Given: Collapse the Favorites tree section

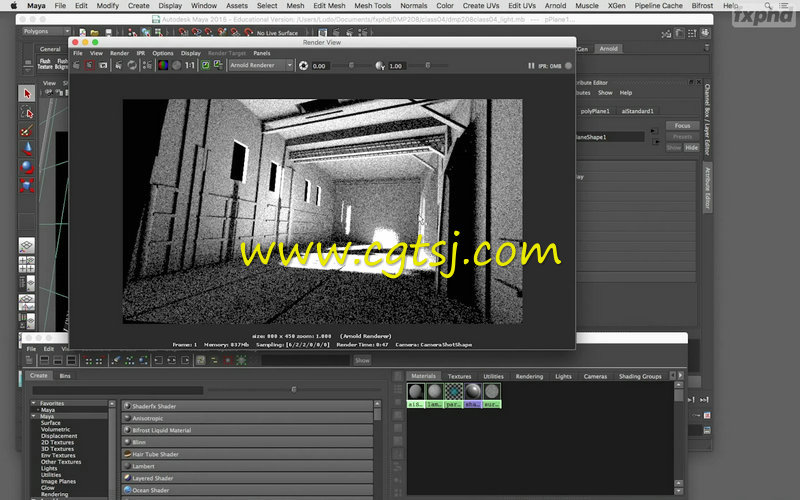Looking at the screenshot, I should [x=34, y=403].
